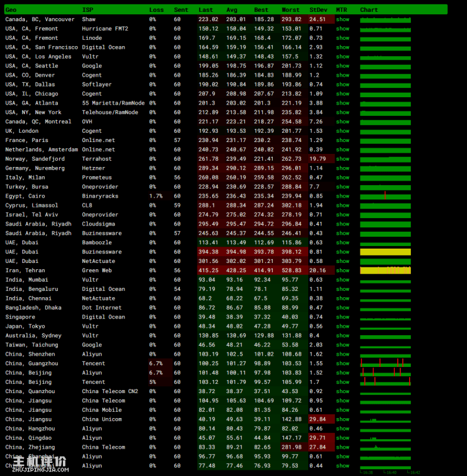Viewport: 467px width, 476px height.
Task: Select sent count 54 for Bengaluru
Action: click(177, 289)
